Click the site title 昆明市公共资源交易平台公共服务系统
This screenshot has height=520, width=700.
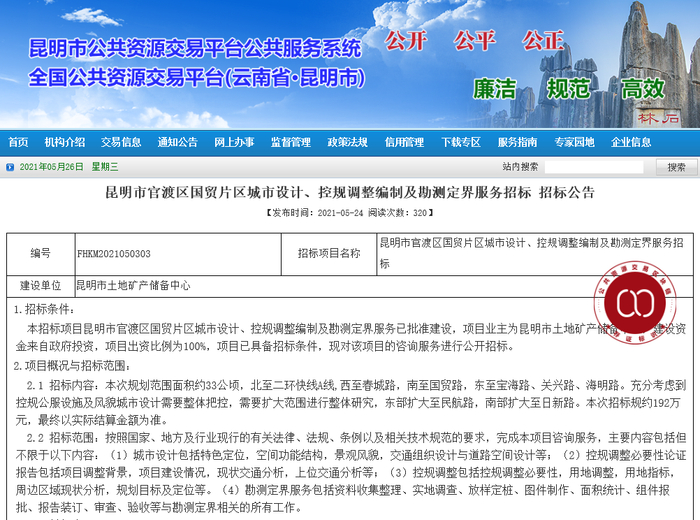pyautogui.click(x=195, y=48)
